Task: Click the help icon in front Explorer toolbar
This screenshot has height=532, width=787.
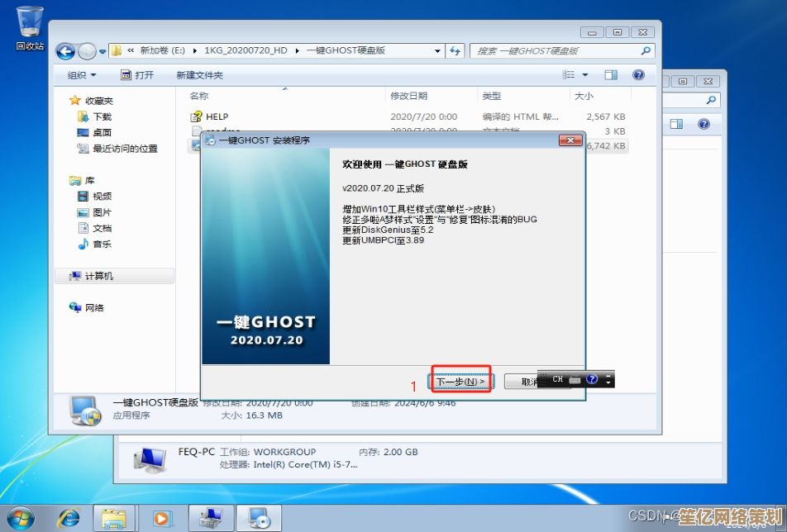Action: pyautogui.click(x=638, y=74)
